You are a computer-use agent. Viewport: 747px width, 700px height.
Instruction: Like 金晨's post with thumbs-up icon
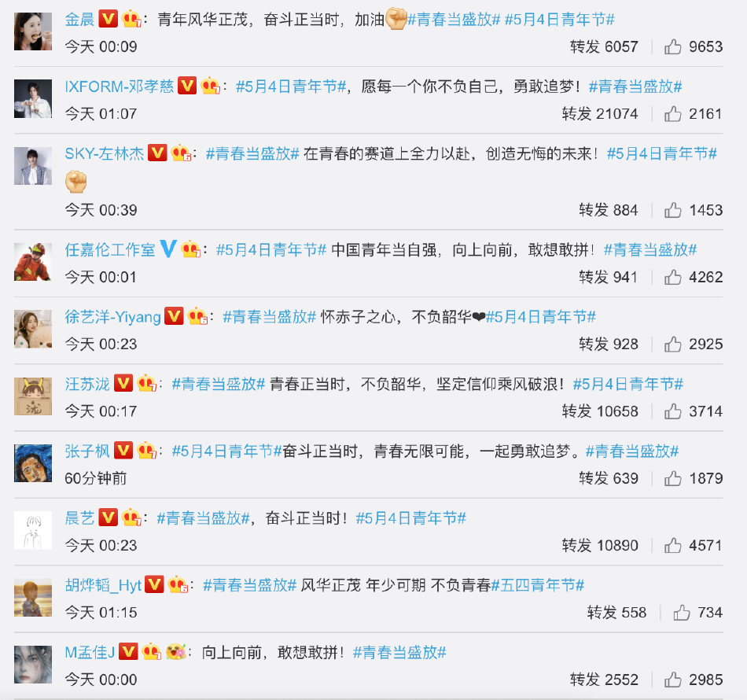[x=672, y=46]
